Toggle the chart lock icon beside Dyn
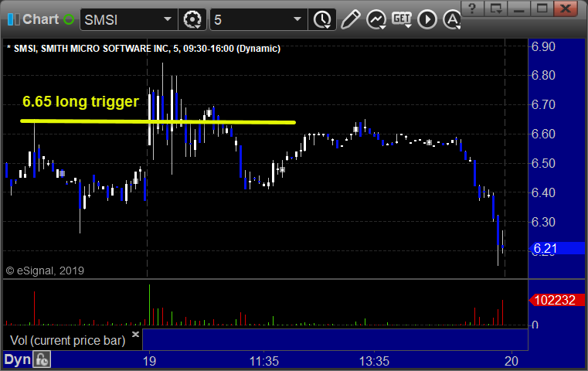Screen dimensions: 588x371 (42, 359)
